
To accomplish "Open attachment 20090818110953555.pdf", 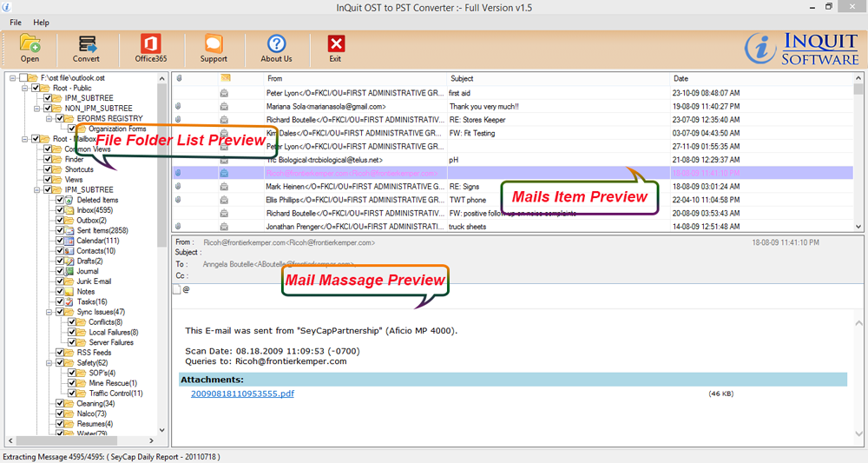I will pos(242,394).
